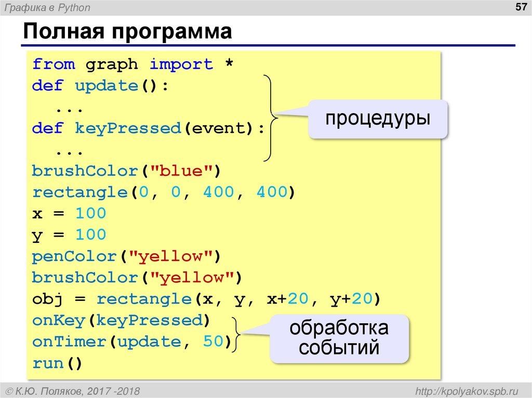Image resolution: width=532 pixels, height=398 pixels.
Task: Click the slide number 57
Action: point(521,7)
